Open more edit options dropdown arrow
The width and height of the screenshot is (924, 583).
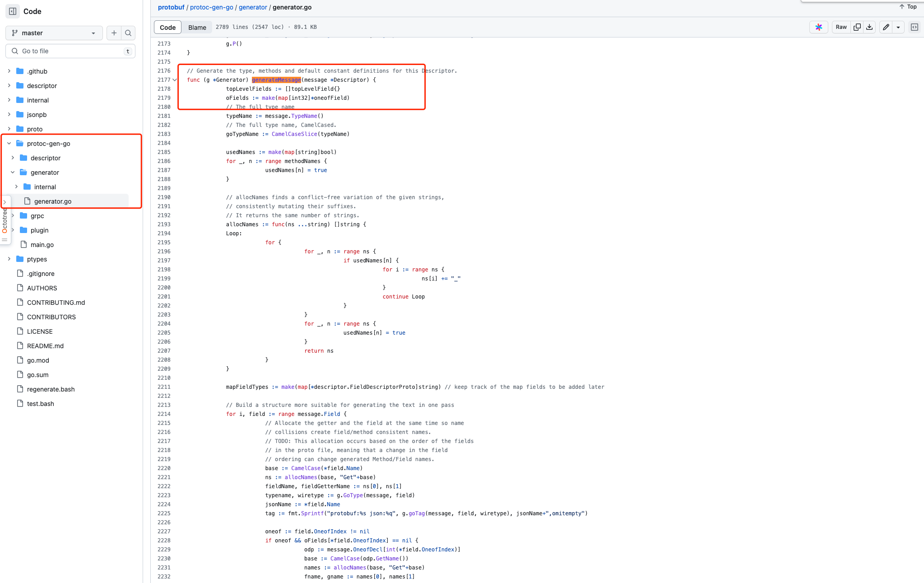click(x=898, y=27)
